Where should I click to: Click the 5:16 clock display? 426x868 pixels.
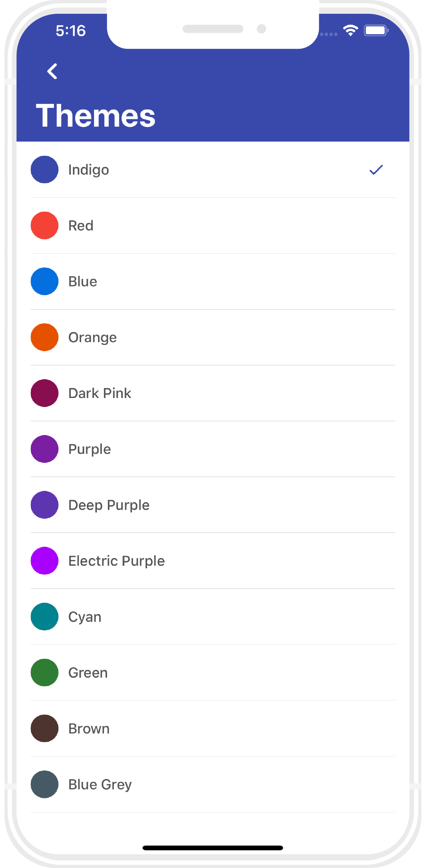click(71, 31)
